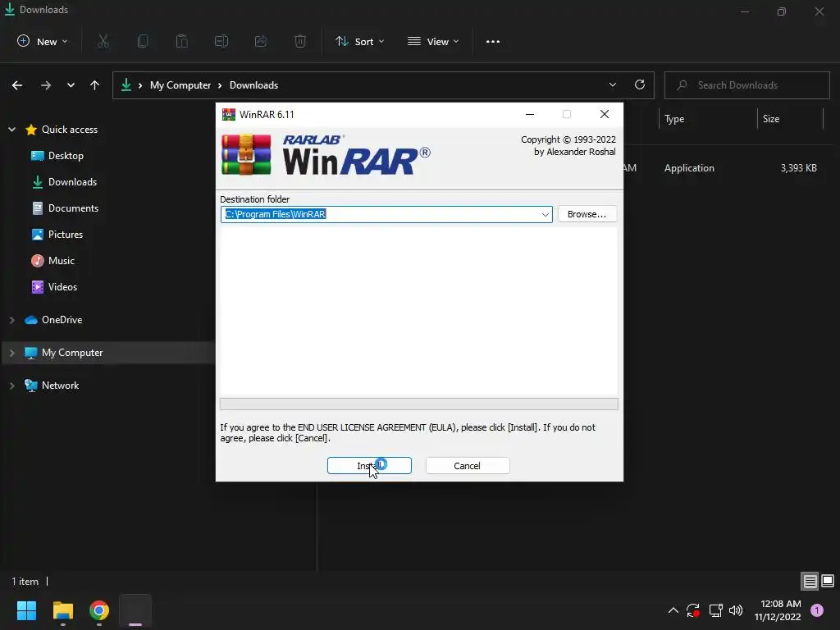Click the WinRAR title bar icon
The height and width of the screenshot is (630, 840).
coord(229,114)
